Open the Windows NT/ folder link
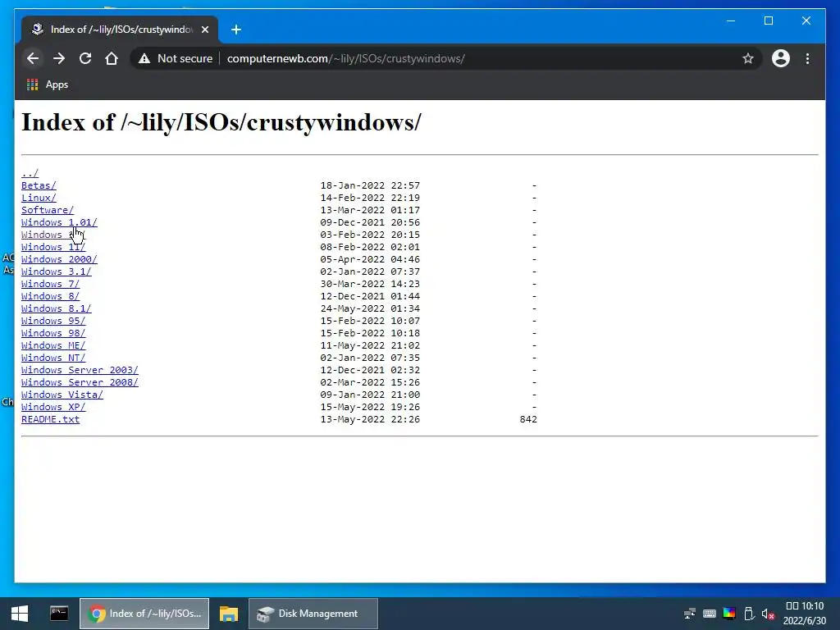This screenshot has width=840, height=630. click(x=53, y=358)
